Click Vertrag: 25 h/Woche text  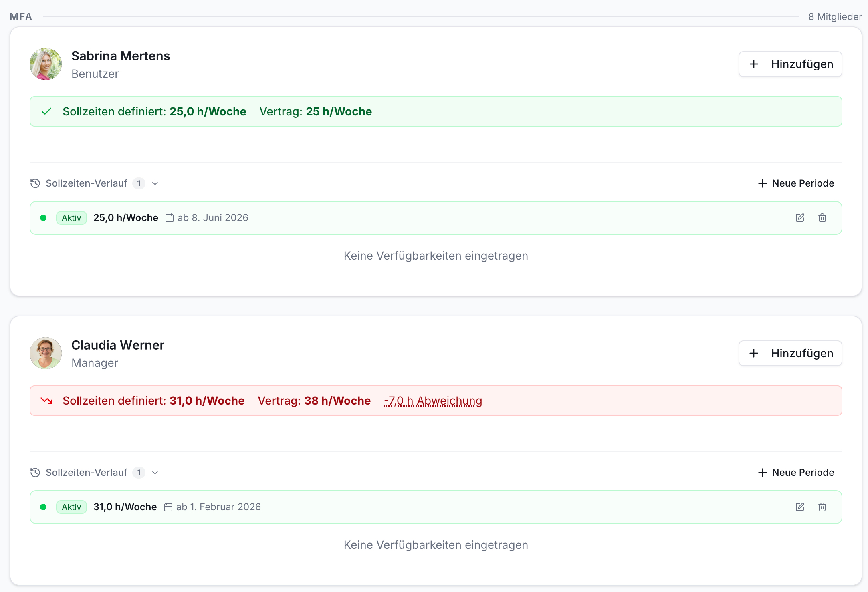coord(316,111)
